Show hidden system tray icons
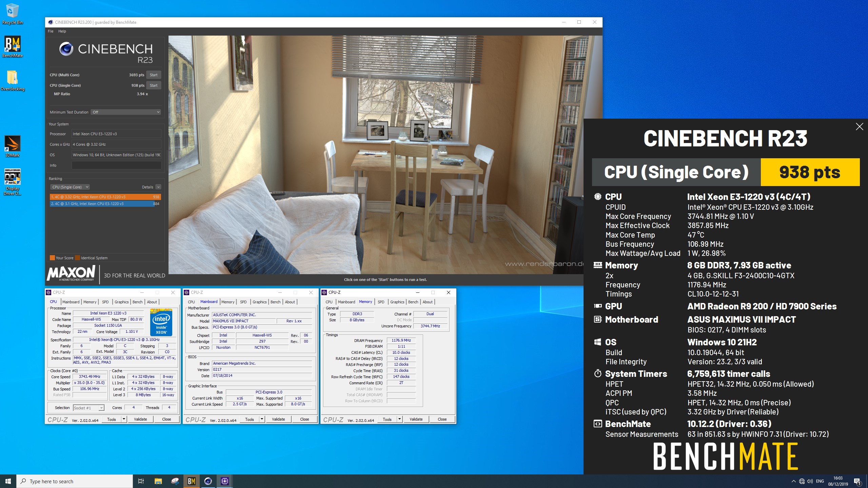The image size is (868, 488). [x=793, y=481]
